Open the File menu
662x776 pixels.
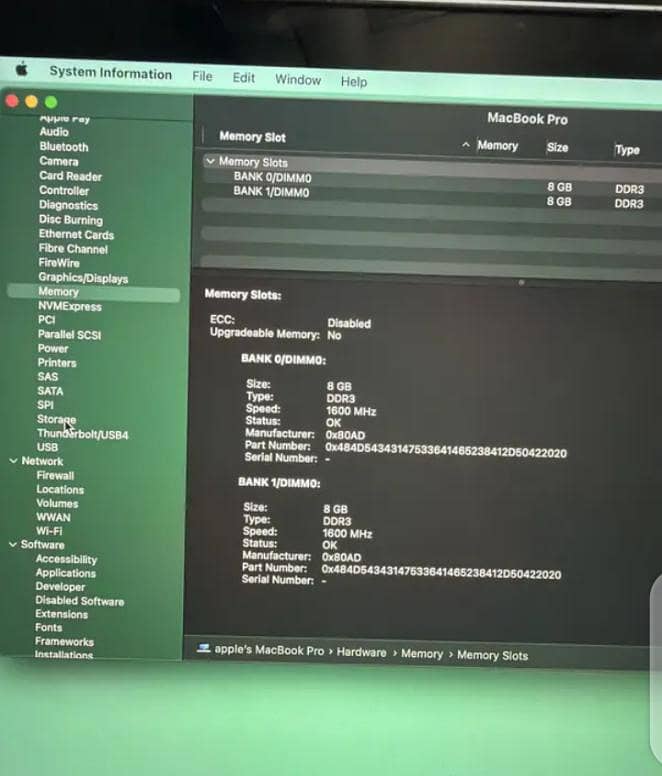point(202,76)
